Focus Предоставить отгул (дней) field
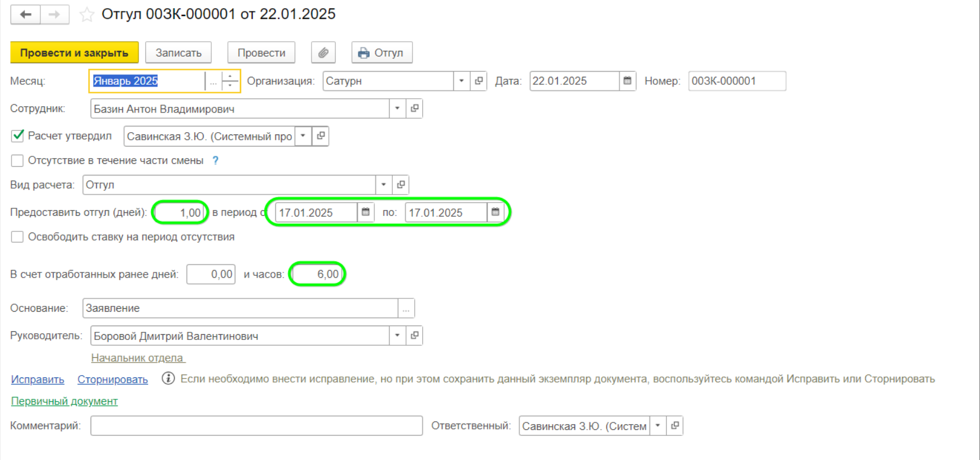 (180, 212)
